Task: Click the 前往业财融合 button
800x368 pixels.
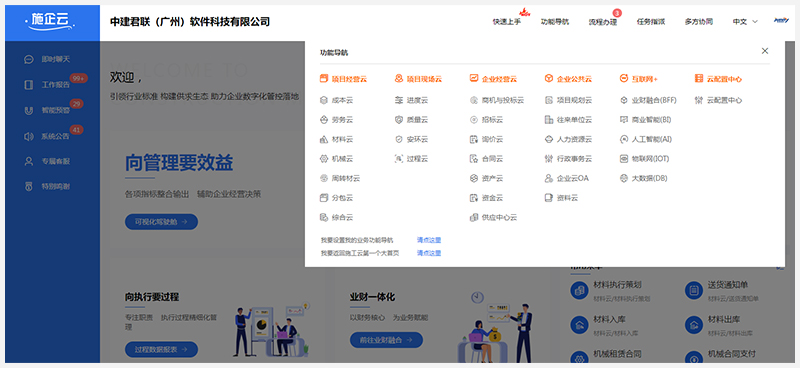Action: (386, 340)
